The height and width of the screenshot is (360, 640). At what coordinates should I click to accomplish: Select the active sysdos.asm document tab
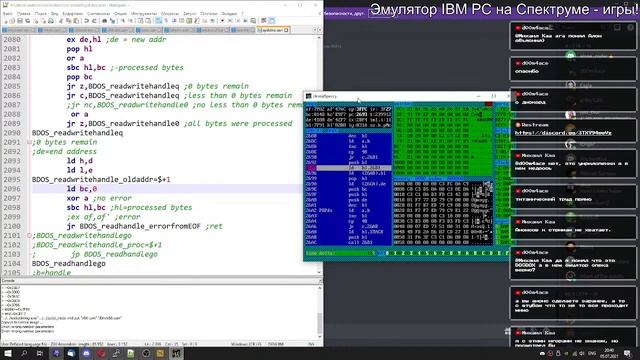pyautogui.click(x=272, y=30)
